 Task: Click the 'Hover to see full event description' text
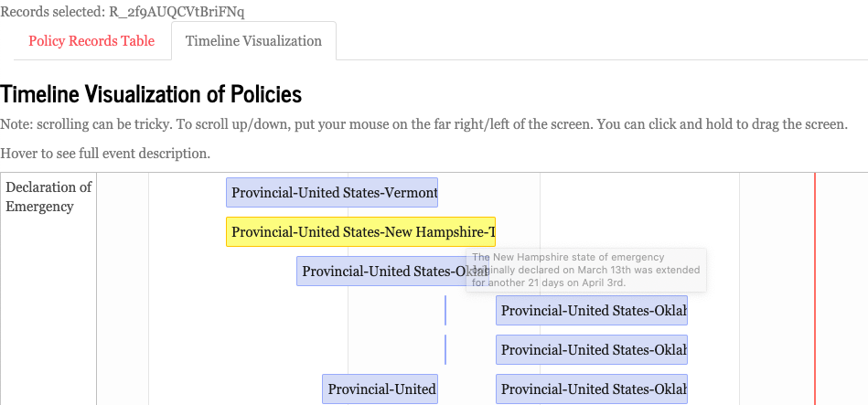[105, 154]
